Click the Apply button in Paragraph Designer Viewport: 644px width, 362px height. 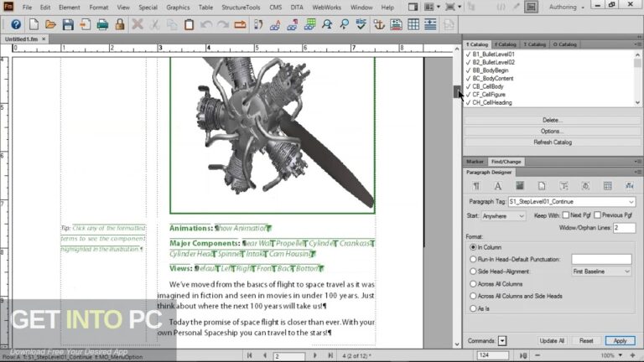[x=620, y=341]
